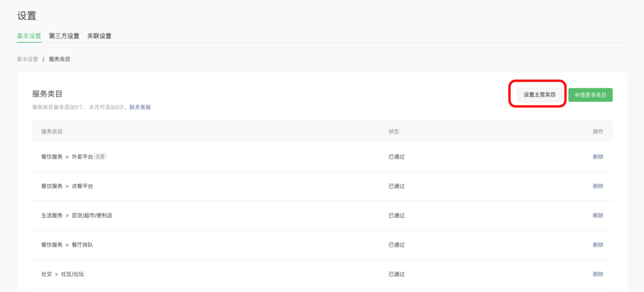This screenshot has width=644, height=292.
Task: Open the 联系客服 link
Action: point(140,107)
